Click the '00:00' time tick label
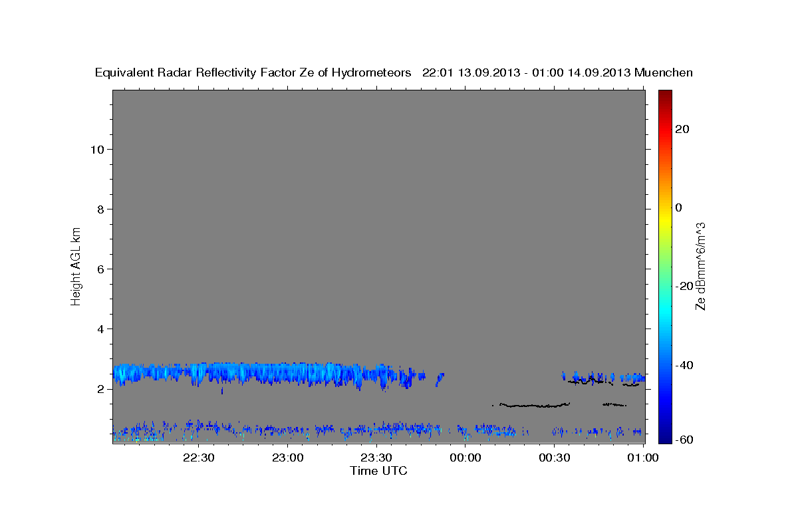 pyautogui.click(x=465, y=458)
